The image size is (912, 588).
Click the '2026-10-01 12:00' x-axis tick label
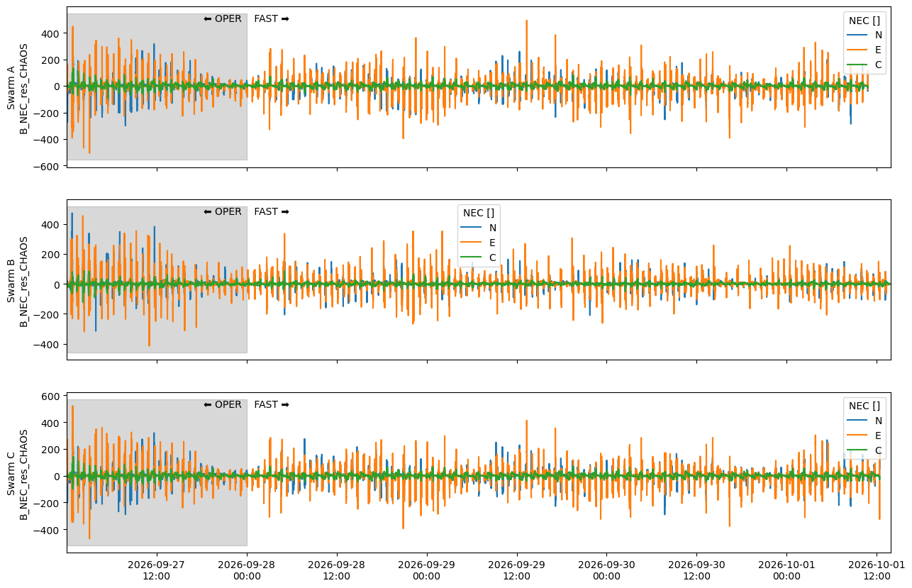(877, 570)
